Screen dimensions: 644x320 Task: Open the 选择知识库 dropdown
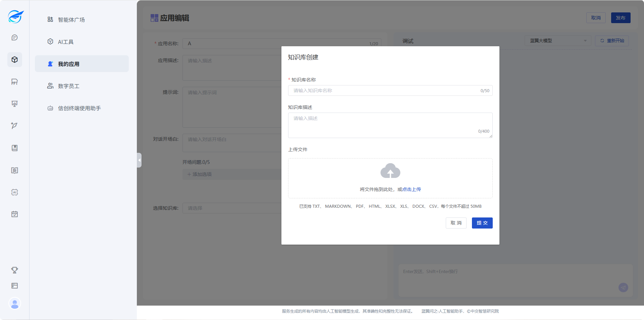(232, 208)
